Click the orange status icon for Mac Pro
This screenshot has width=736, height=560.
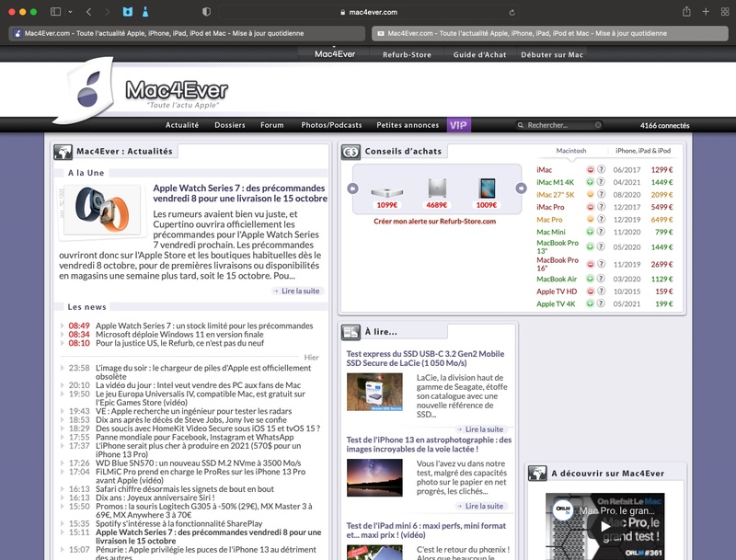pos(591,219)
